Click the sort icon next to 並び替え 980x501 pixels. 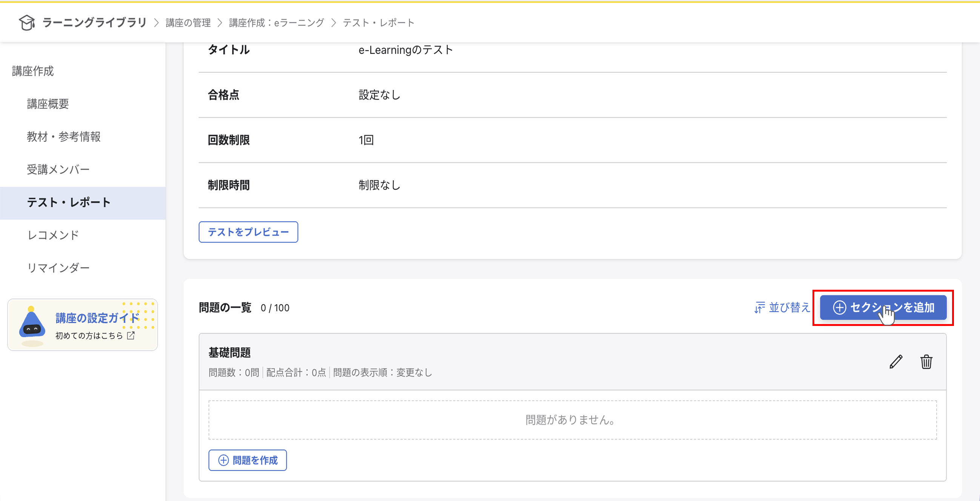759,308
